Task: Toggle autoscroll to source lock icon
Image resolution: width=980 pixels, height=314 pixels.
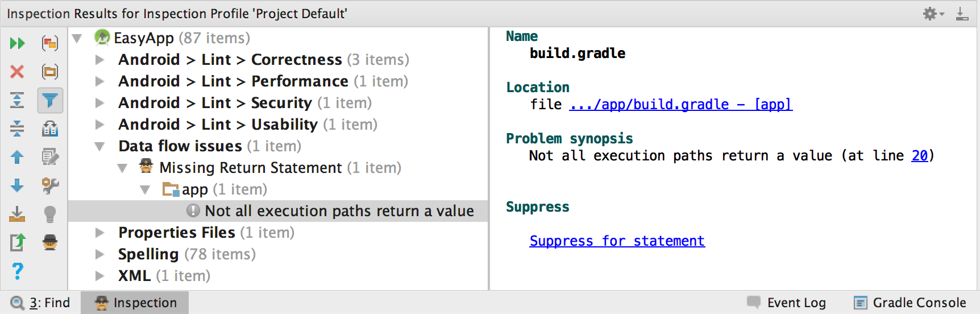Action: (50, 129)
